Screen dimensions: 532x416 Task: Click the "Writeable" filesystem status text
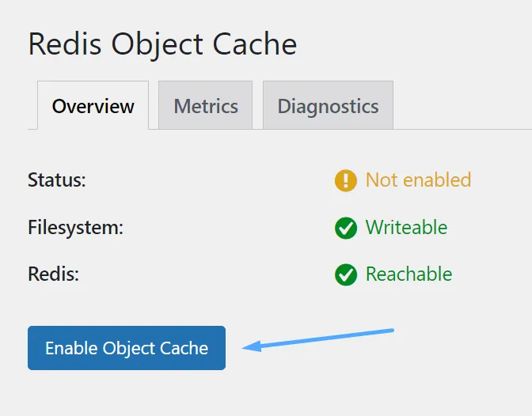coord(406,228)
